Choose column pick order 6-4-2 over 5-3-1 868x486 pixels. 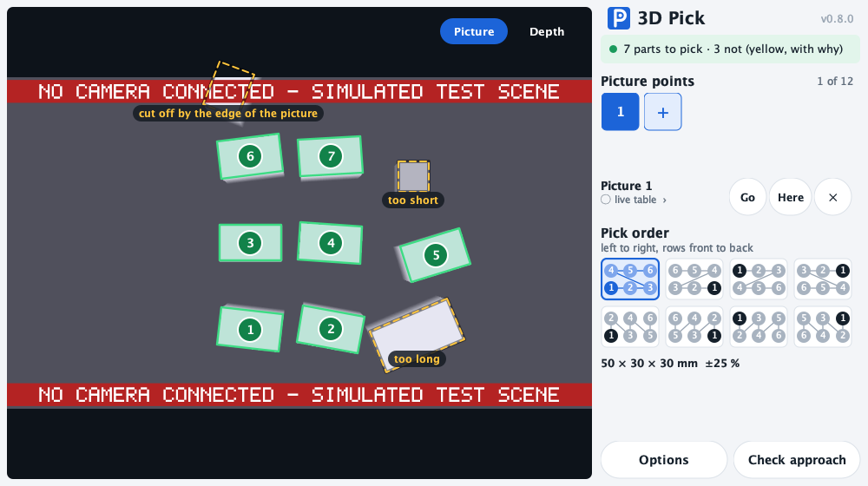tap(694, 326)
